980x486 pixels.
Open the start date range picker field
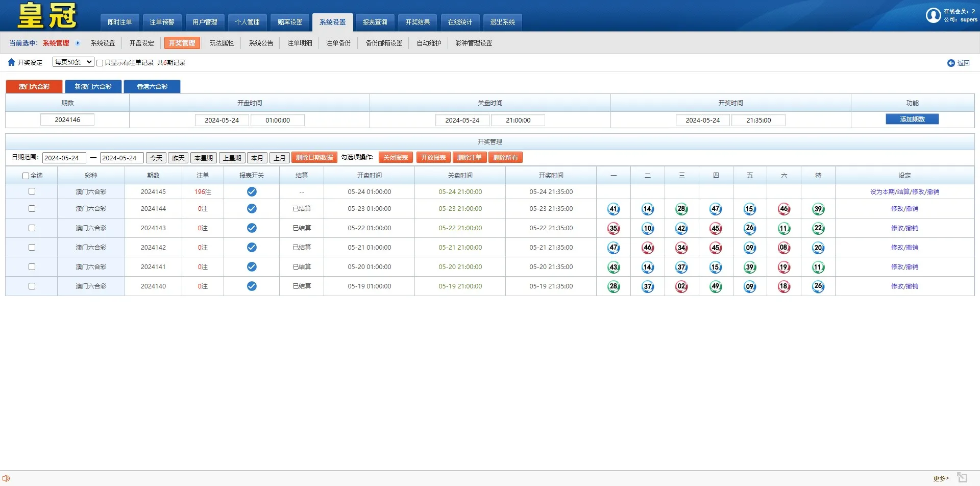[64, 158]
